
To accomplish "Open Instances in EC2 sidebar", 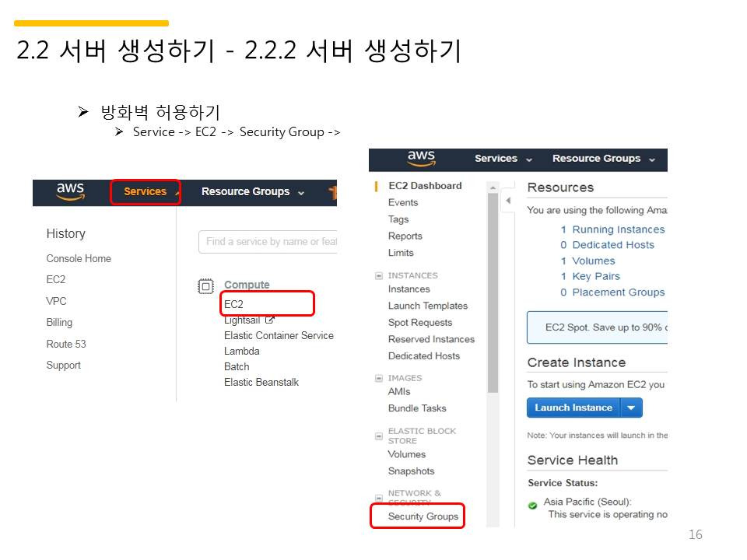I will tap(409, 289).
